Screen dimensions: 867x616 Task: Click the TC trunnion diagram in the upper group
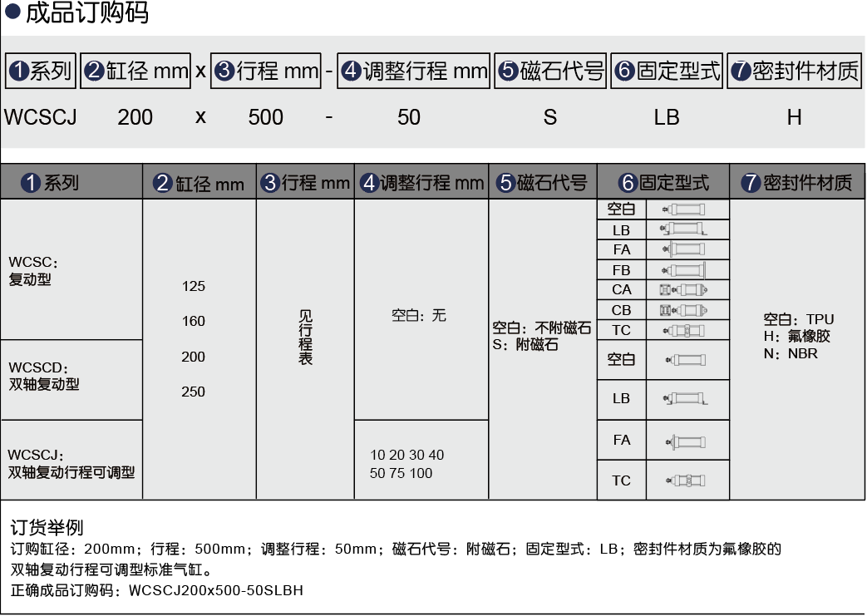pos(683,331)
